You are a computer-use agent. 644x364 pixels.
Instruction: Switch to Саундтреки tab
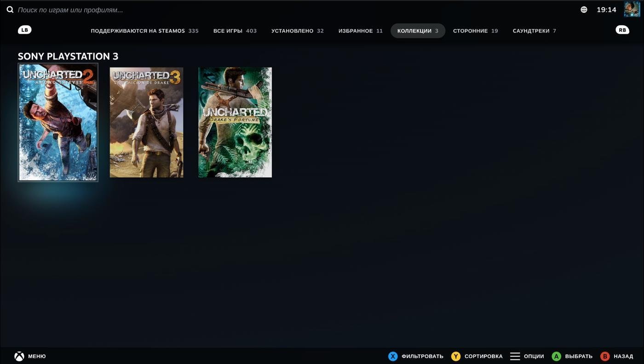pos(535,31)
